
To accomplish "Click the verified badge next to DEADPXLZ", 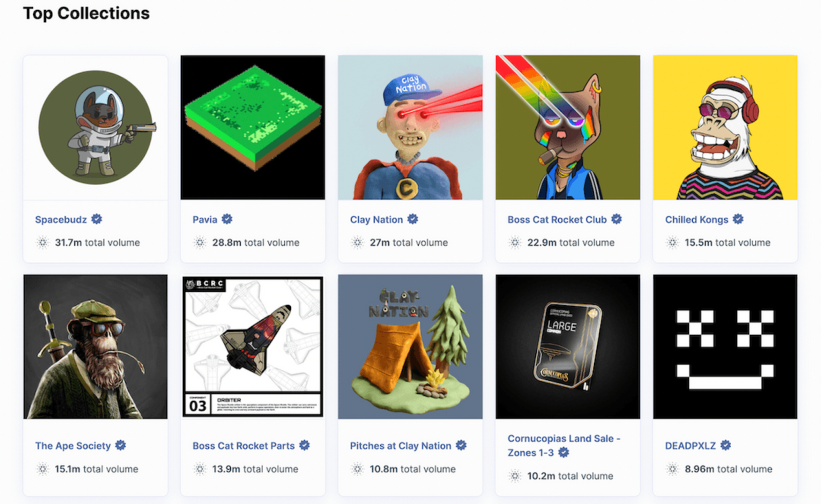I will pos(725,445).
